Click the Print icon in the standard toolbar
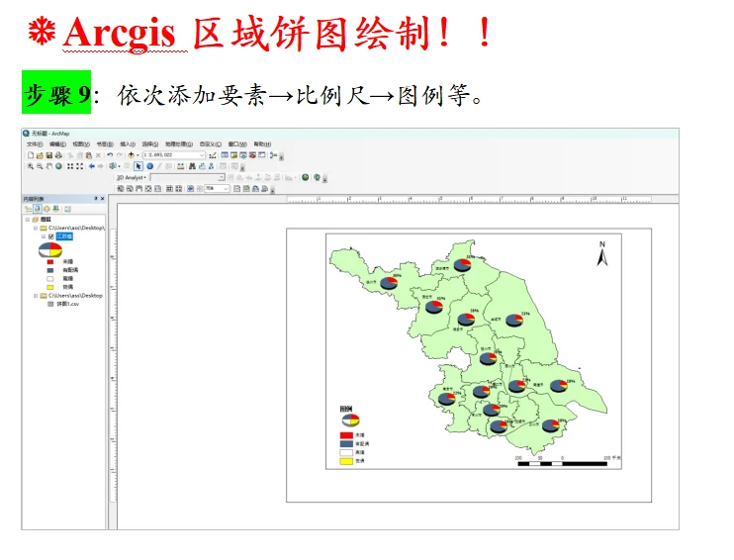Viewport: 734px width, 560px height. [58, 155]
